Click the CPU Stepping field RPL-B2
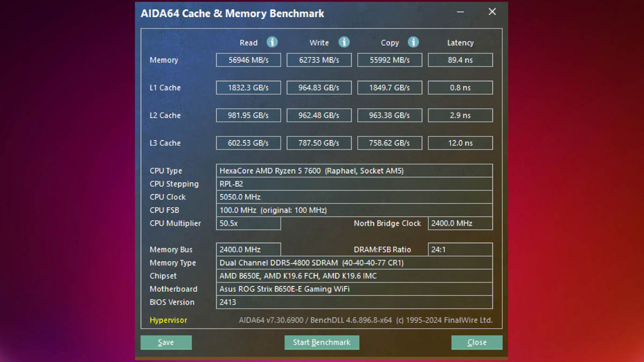The width and height of the screenshot is (644, 362). click(x=354, y=184)
